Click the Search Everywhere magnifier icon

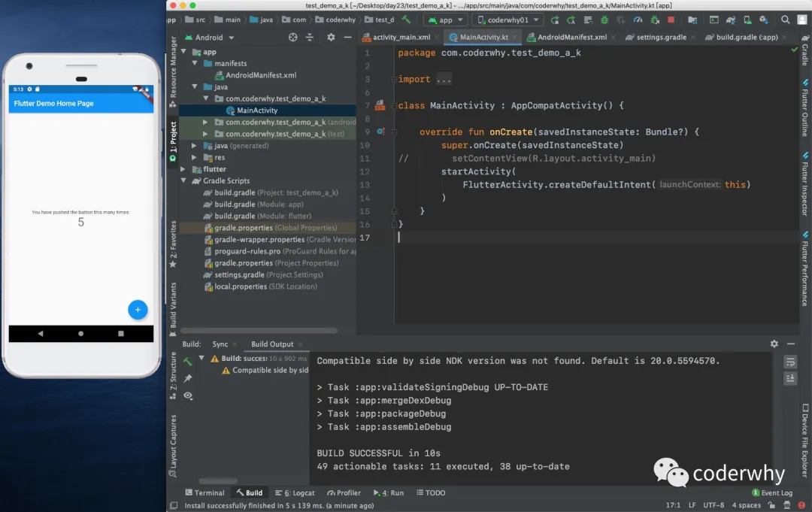[x=785, y=20]
